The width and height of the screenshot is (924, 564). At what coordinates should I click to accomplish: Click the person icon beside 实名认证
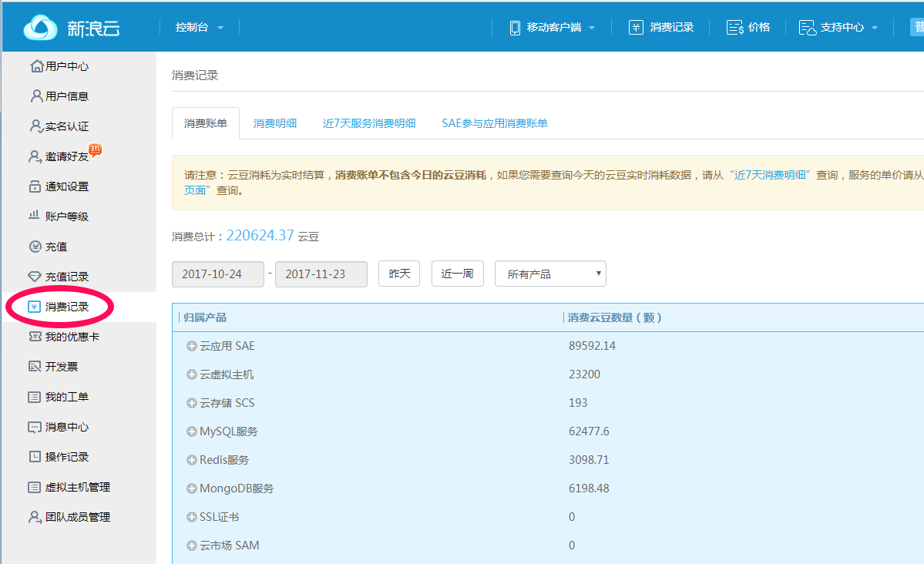click(x=36, y=126)
